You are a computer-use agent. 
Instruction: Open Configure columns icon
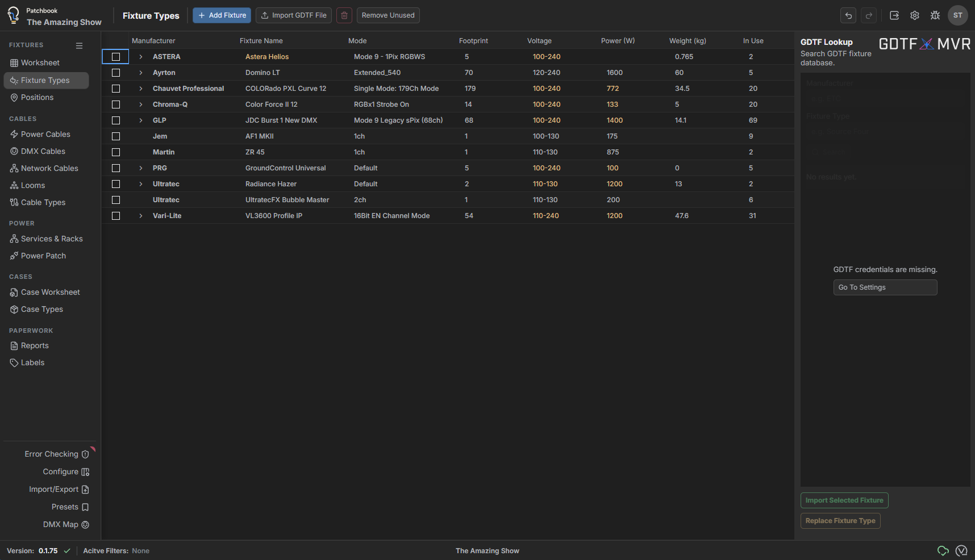click(x=85, y=472)
